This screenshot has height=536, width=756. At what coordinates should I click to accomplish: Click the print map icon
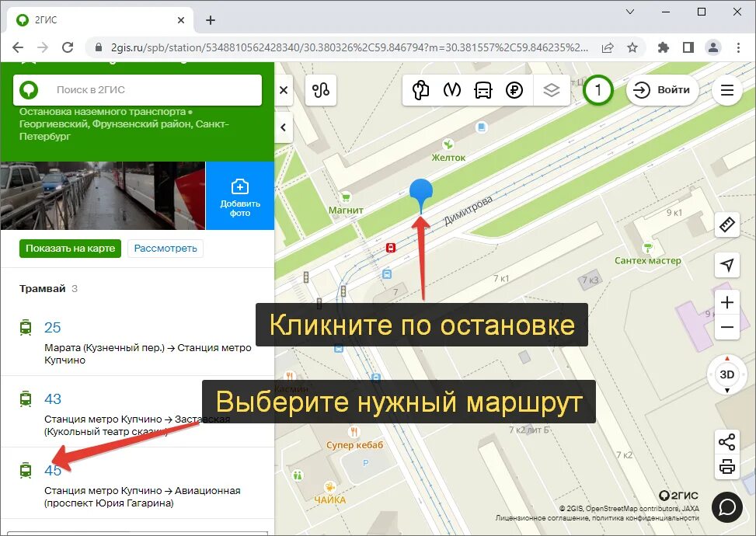tap(727, 467)
